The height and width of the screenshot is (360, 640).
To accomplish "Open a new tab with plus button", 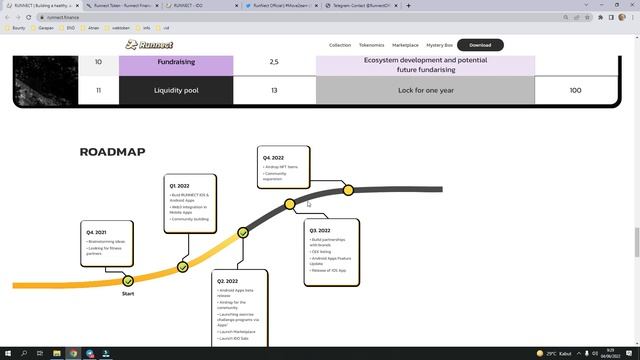I will [408, 6].
